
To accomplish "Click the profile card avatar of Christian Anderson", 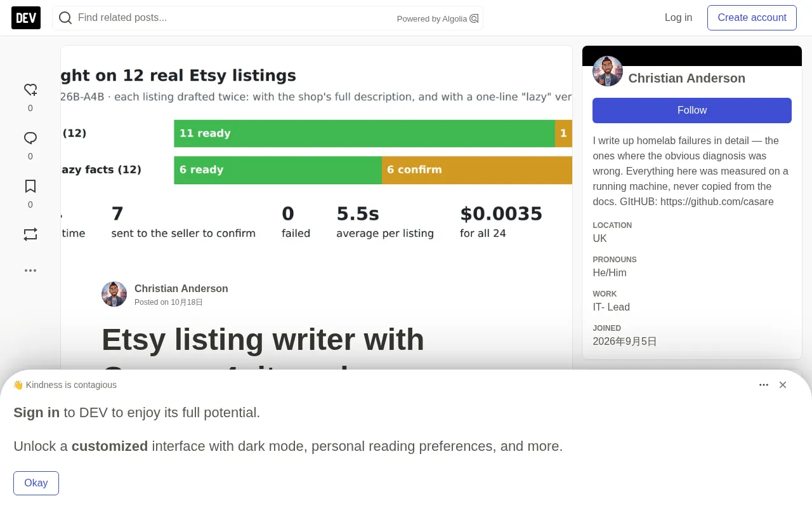I will (x=608, y=71).
